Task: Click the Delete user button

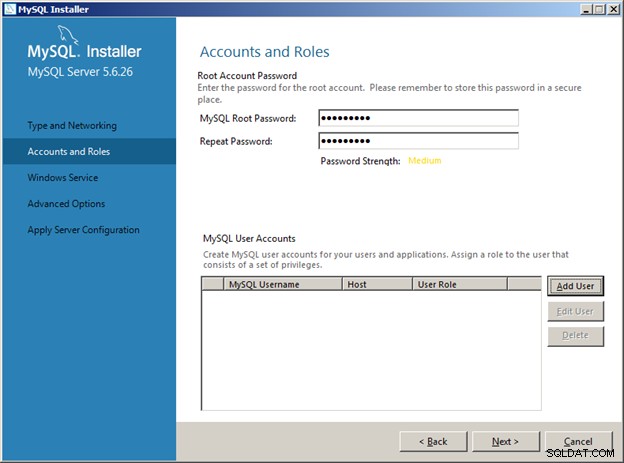Action: (575, 336)
